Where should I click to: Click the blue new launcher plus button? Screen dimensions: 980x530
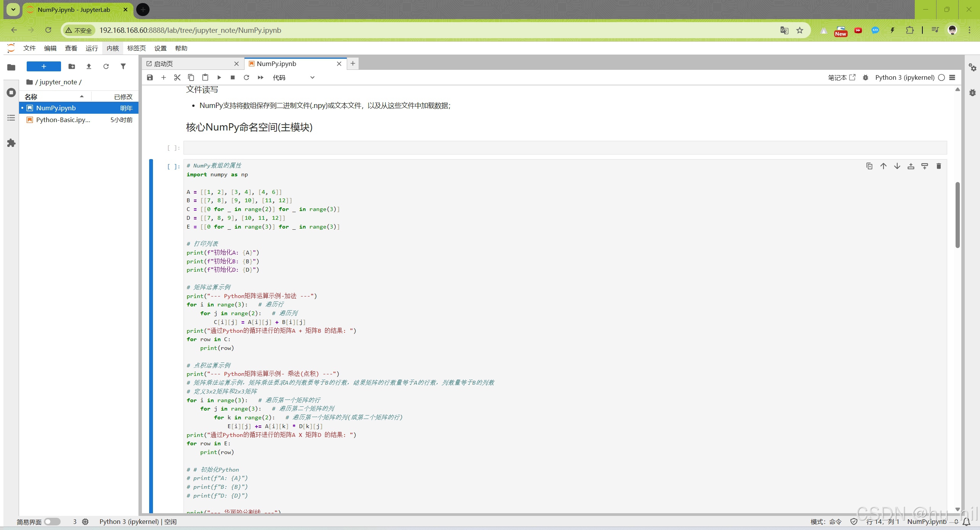[x=44, y=66]
